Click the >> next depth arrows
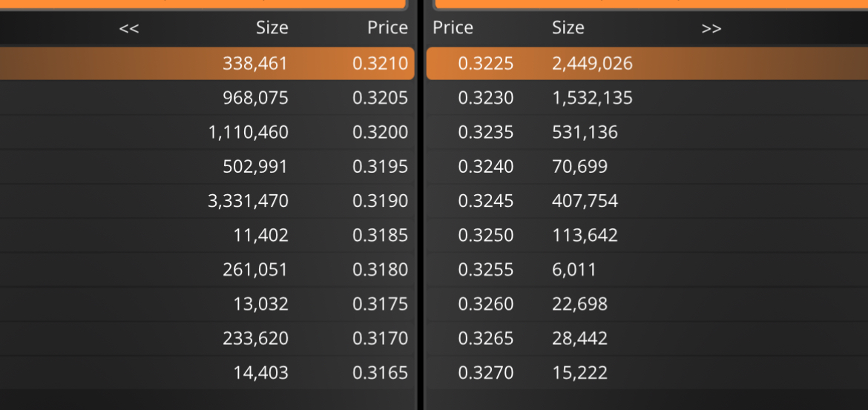868x410 pixels. pos(711,28)
